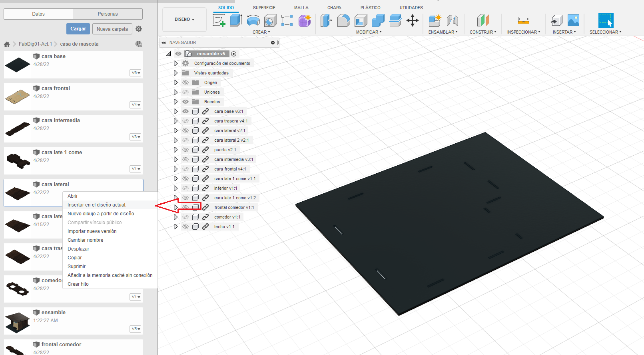
Task: Collapse the ensamble v5 root node
Action: [x=168, y=54]
